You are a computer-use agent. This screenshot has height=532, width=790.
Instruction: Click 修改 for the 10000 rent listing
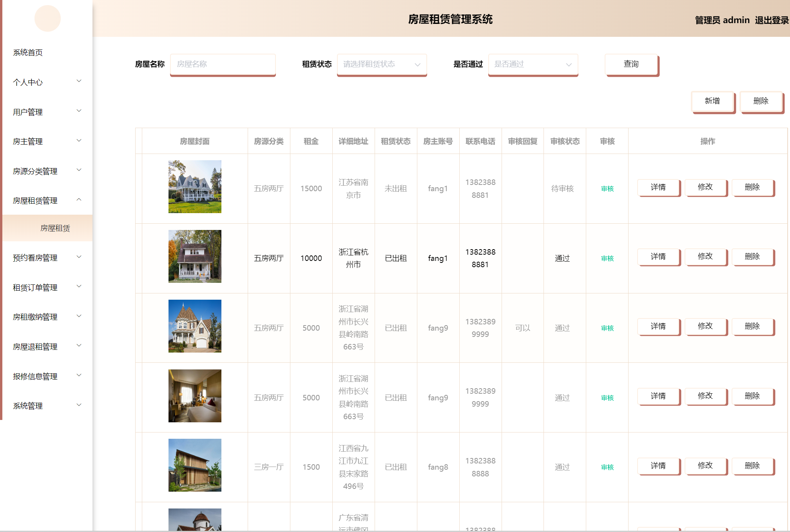tap(705, 257)
